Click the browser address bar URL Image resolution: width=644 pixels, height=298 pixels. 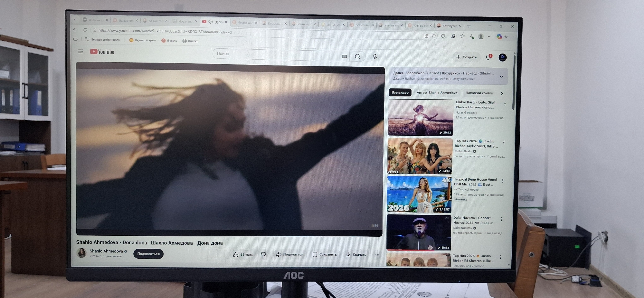point(165,32)
